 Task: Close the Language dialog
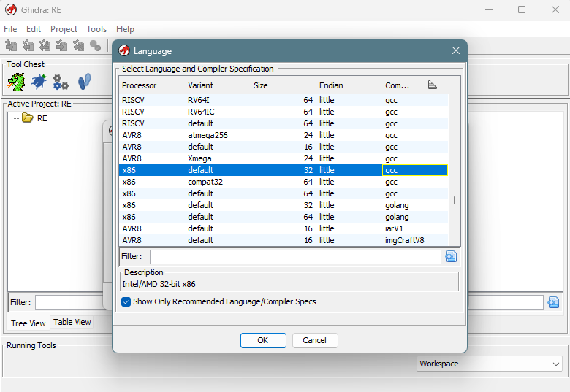pyautogui.click(x=456, y=50)
